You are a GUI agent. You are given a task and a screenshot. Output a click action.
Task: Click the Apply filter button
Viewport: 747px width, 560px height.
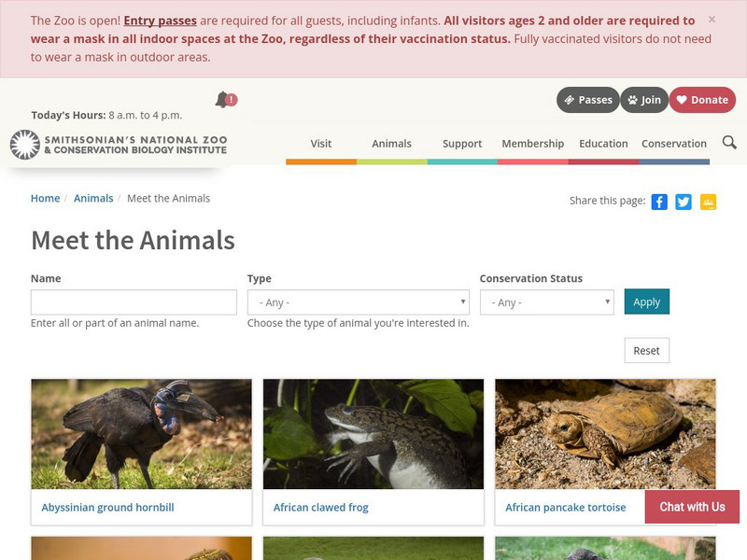point(646,301)
